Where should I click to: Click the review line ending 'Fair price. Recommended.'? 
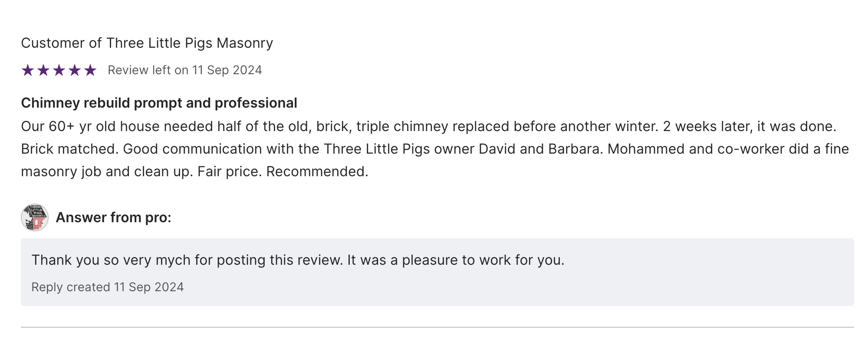pyautogui.click(x=194, y=171)
